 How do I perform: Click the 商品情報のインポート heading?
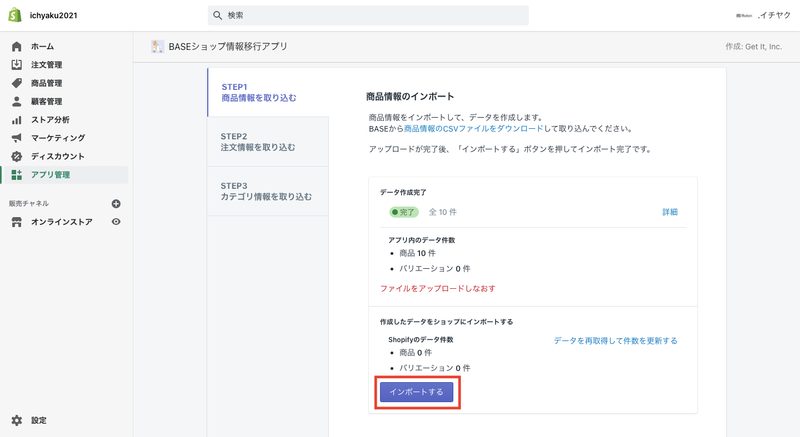pos(410,96)
